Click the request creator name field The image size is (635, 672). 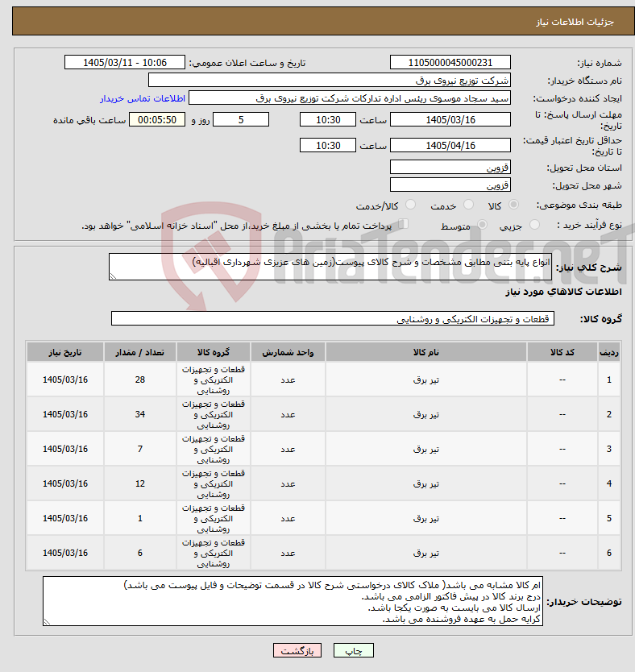350,97
